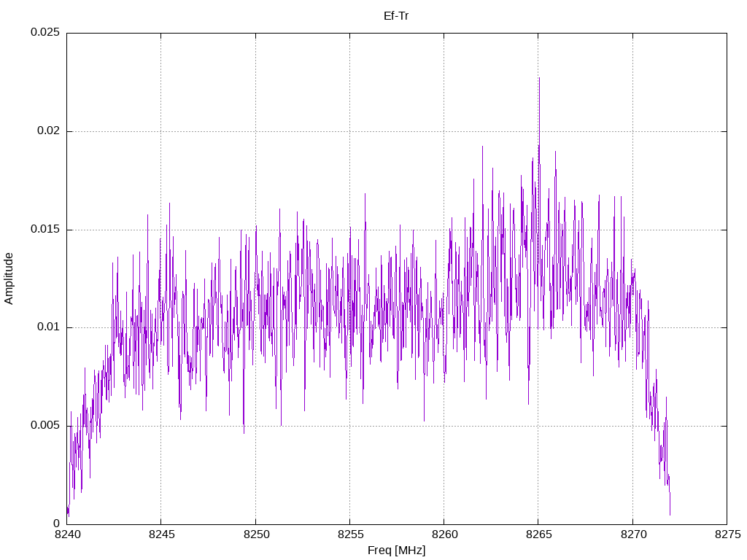Select the y-axis tick value 0.01
The image size is (747, 560).
[49, 327]
